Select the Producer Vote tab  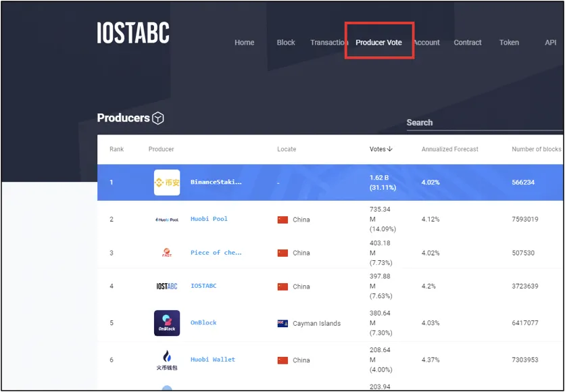coord(378,43)
